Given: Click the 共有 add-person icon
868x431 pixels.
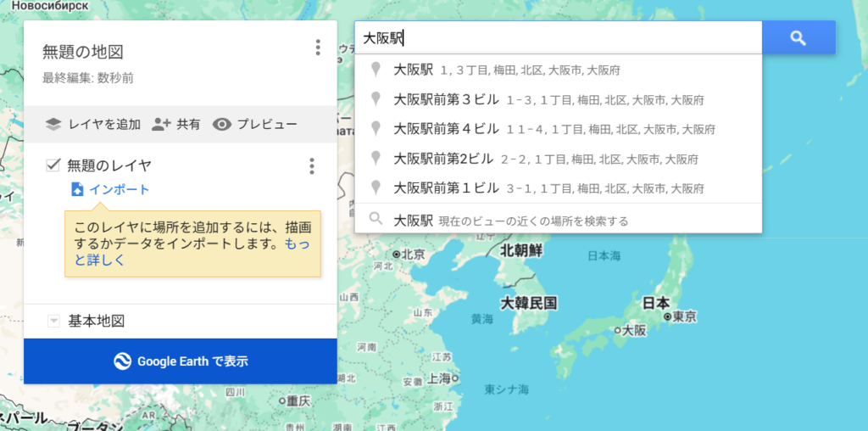Looking at the screenshot, I should [161, 124].
